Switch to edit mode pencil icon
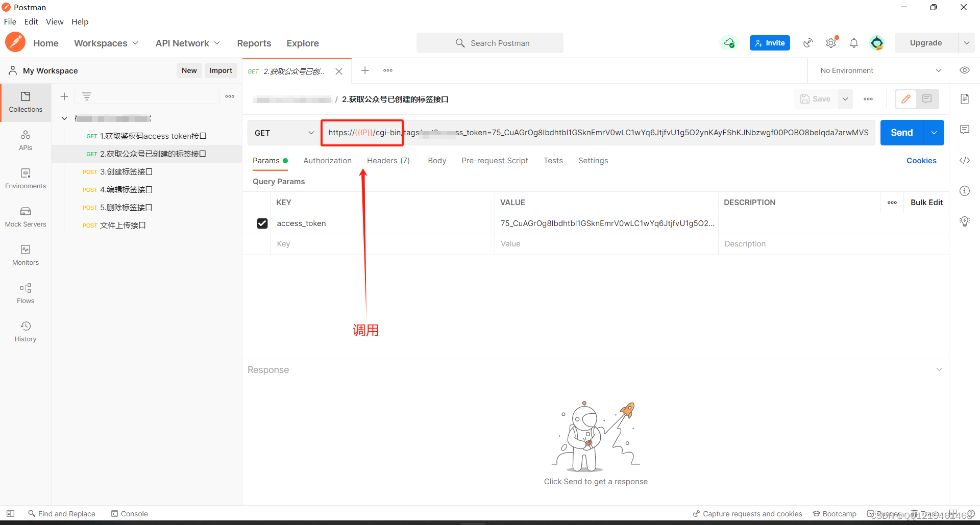980x525 pixels. [x=906, y=99]
